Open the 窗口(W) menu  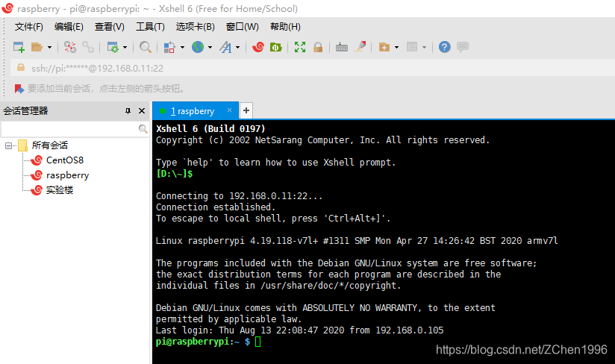(243, 27)
